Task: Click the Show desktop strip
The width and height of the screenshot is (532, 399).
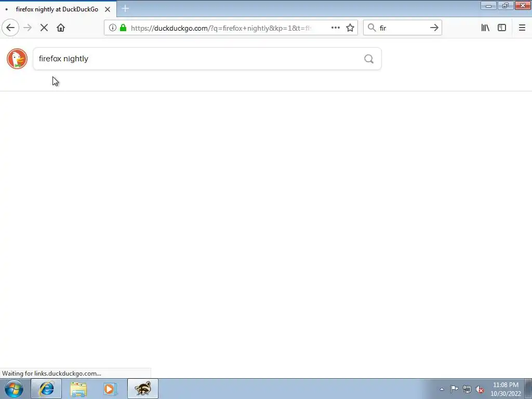Action: tap(528, 389)
